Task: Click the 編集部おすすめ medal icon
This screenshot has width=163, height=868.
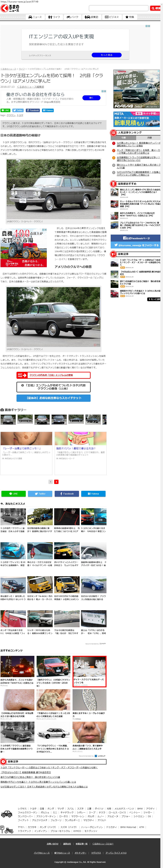Action: [113, 184]
